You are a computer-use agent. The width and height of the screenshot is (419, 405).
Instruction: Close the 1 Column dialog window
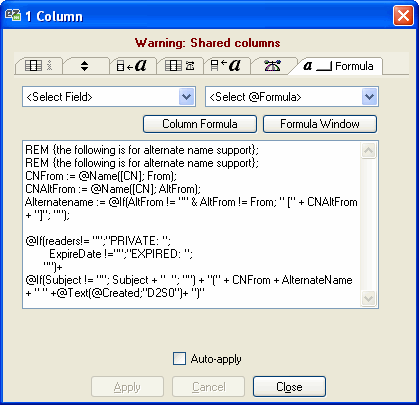(403, 15)
